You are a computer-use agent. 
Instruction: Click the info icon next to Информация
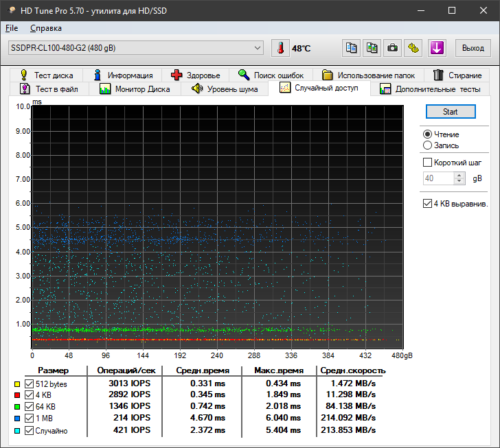click(x=98, y=75)
